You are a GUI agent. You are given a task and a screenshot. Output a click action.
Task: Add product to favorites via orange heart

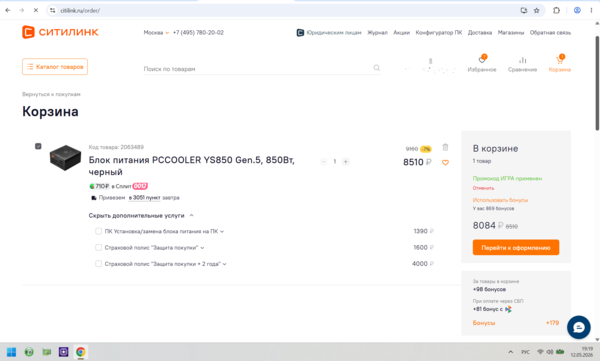[x=445, y=162]
